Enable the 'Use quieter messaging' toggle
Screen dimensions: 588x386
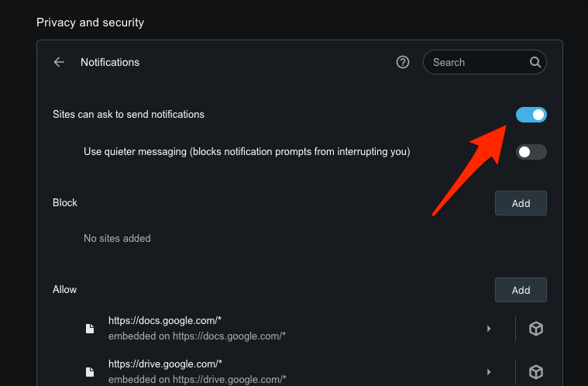coord(531,152)
